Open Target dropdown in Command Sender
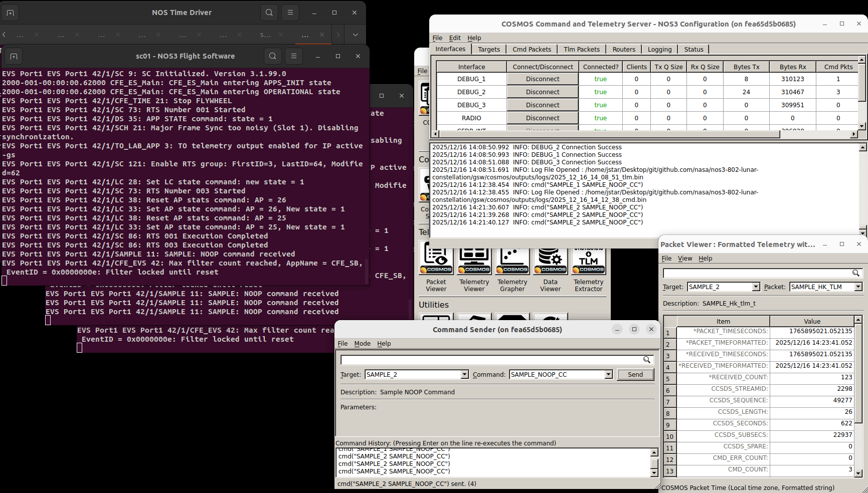 464,374
